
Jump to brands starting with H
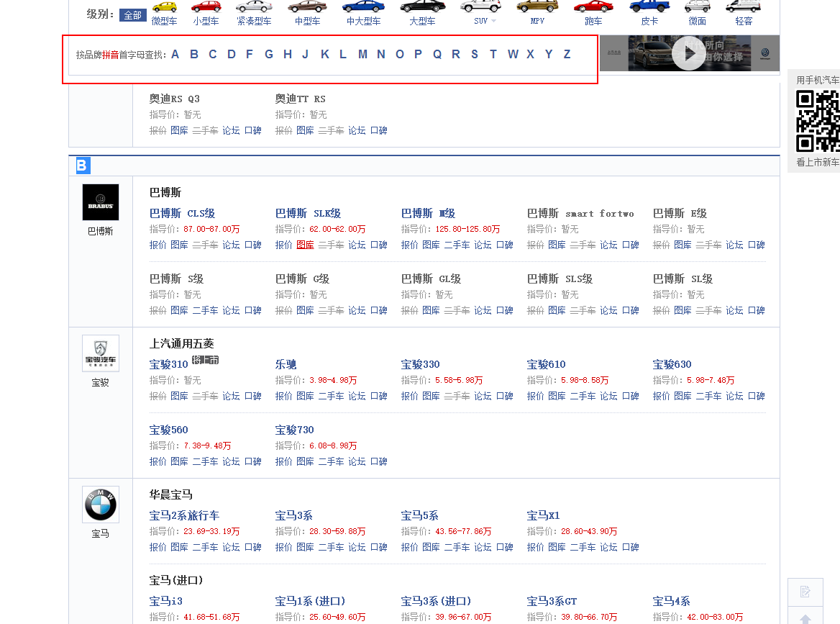click(x=288, y=54)
